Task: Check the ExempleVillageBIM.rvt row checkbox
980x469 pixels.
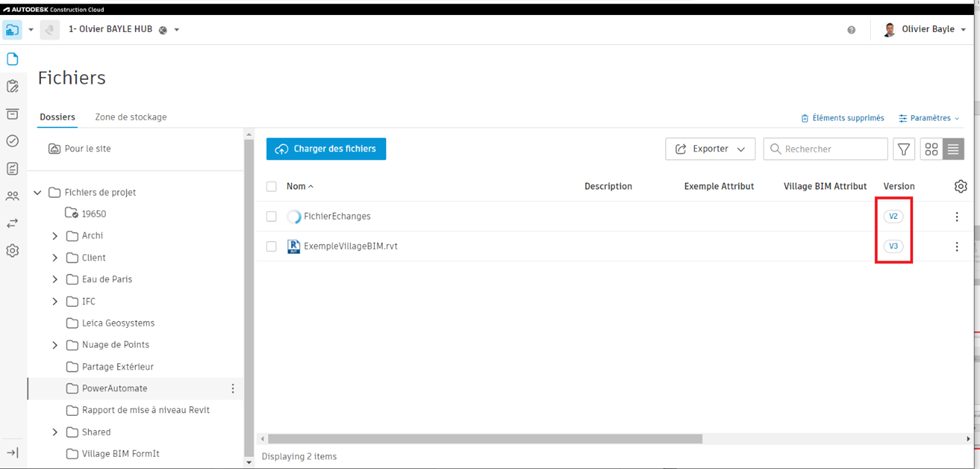Action: click(271, 246)
